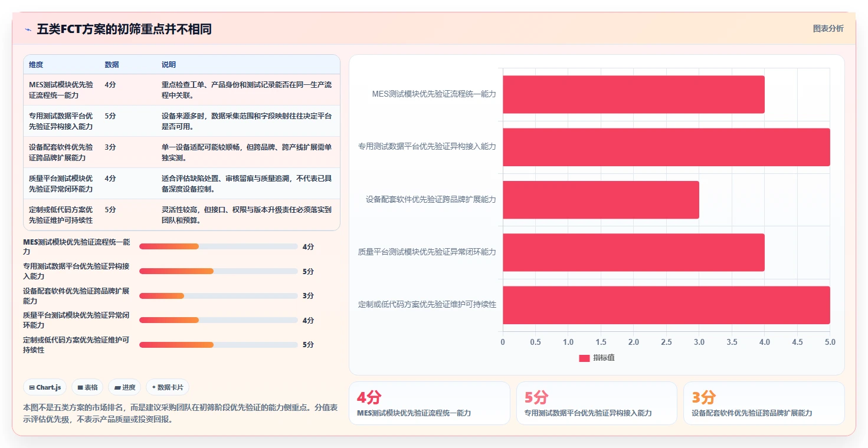This screenshot has height=448, width=868.
Task: Click description starting 适合评估缺陷处置
Action: click(x=247, y=184)
